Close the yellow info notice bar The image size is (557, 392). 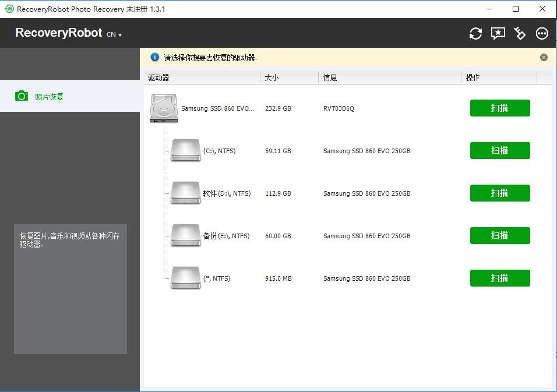point(544,58)
